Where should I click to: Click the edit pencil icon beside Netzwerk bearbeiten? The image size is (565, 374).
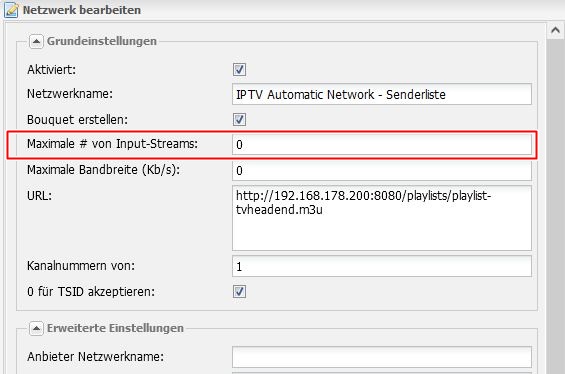click(11, 10)
